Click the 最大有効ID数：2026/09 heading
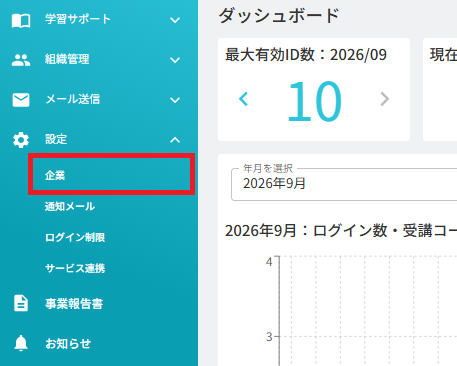The image size is (457, 366). pos(306,55)
